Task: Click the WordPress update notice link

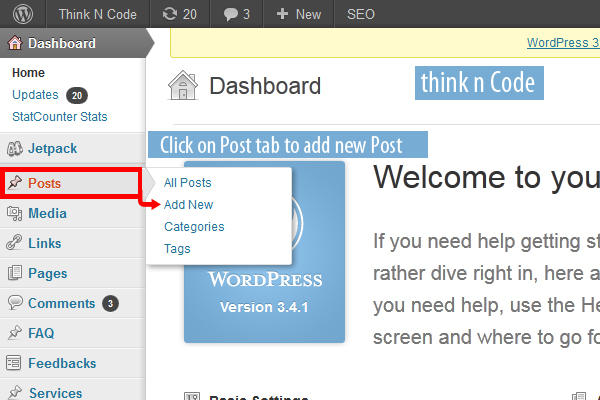Action: [x=563, y=42]
